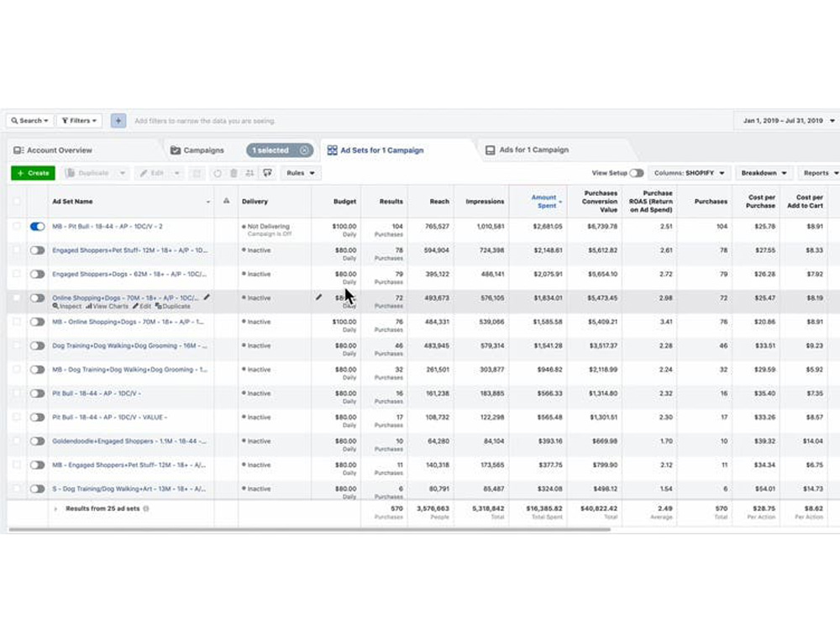Expand Results from 25 ad sets row

(x=55, y=509)
